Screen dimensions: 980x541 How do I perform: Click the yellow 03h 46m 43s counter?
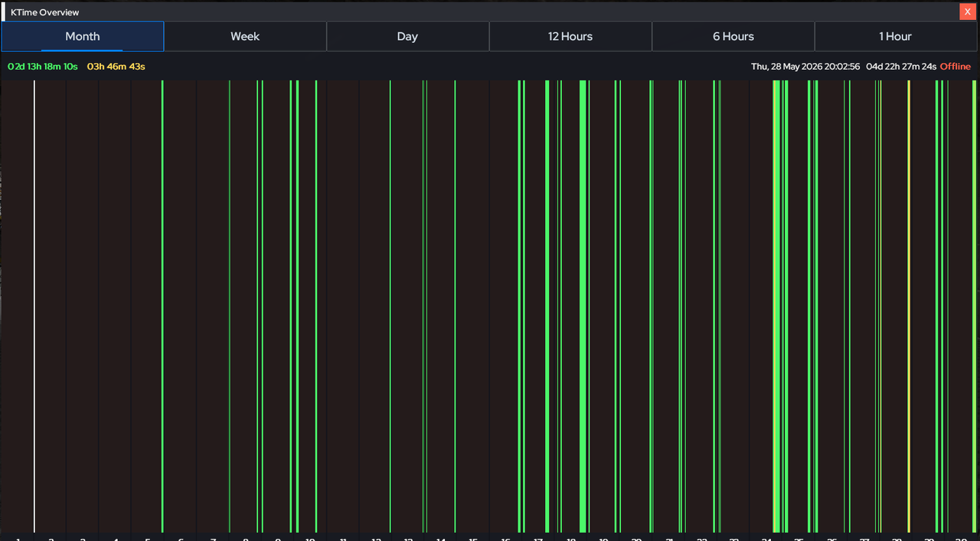[x=116, y=67]
